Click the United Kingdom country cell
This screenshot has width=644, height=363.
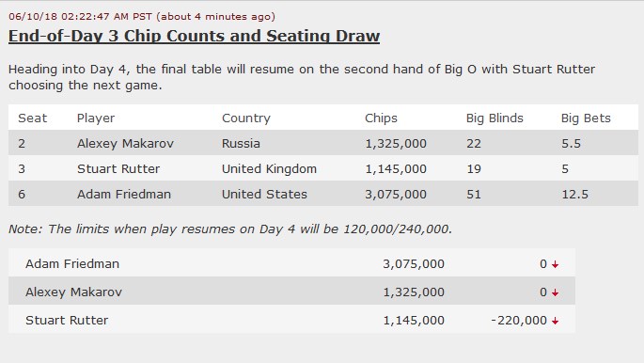coord(269,168)
